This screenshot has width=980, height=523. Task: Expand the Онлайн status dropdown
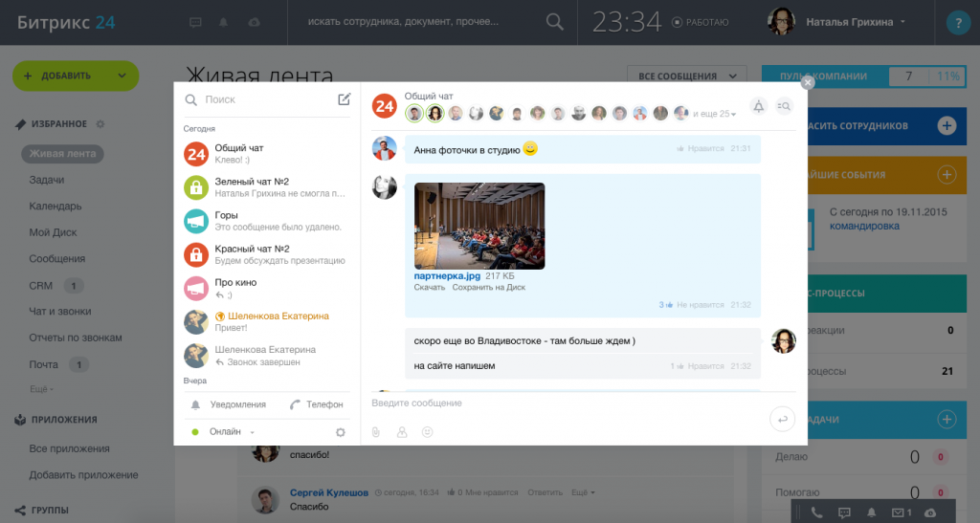tap(230, 432)
